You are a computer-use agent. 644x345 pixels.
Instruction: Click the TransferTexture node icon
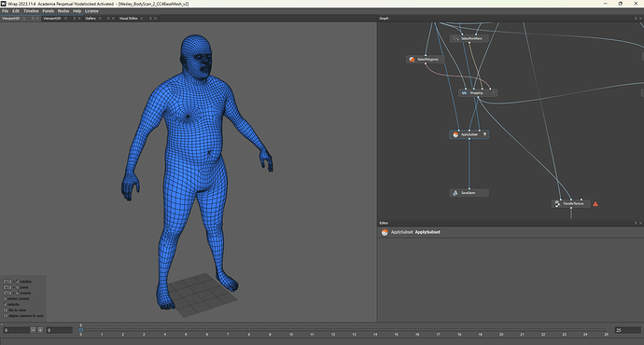pyautogui.click(x=557, y=203)
